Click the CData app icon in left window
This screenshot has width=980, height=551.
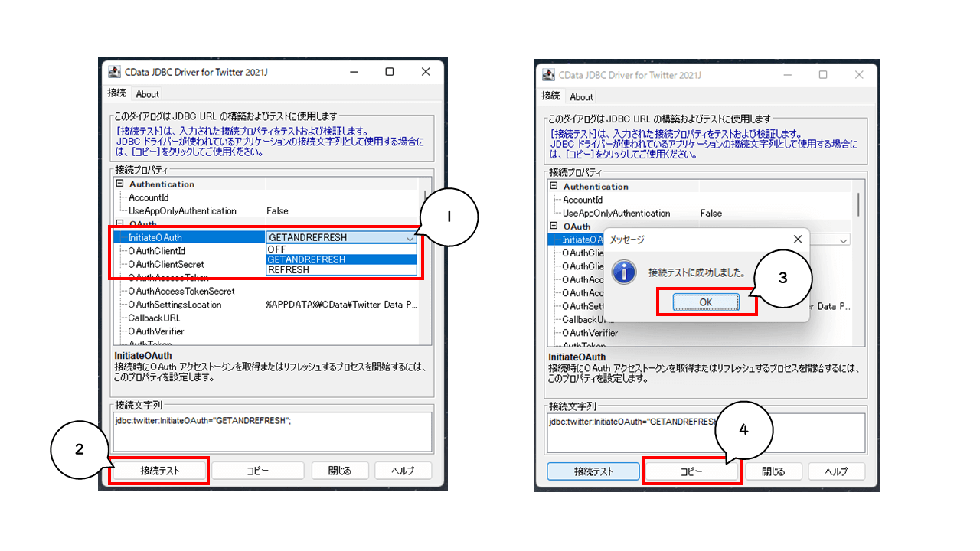pos(114,72)
